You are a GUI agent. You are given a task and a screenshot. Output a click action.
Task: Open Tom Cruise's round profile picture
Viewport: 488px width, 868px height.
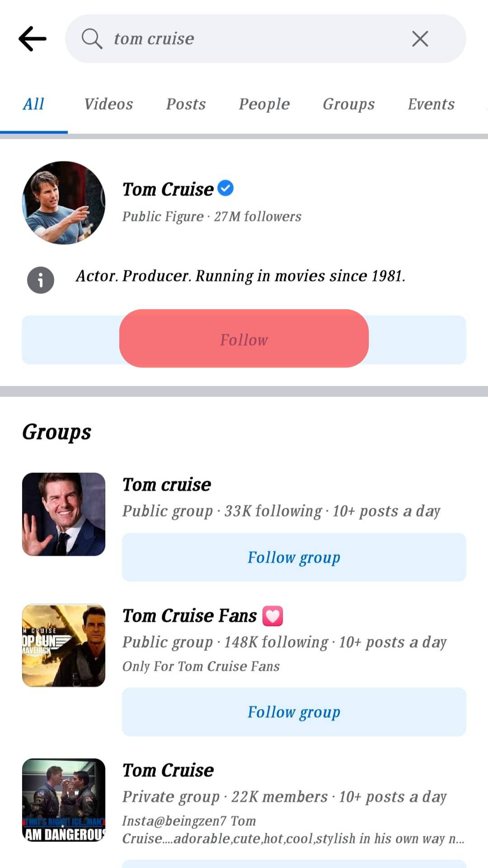tap(64, 203)
